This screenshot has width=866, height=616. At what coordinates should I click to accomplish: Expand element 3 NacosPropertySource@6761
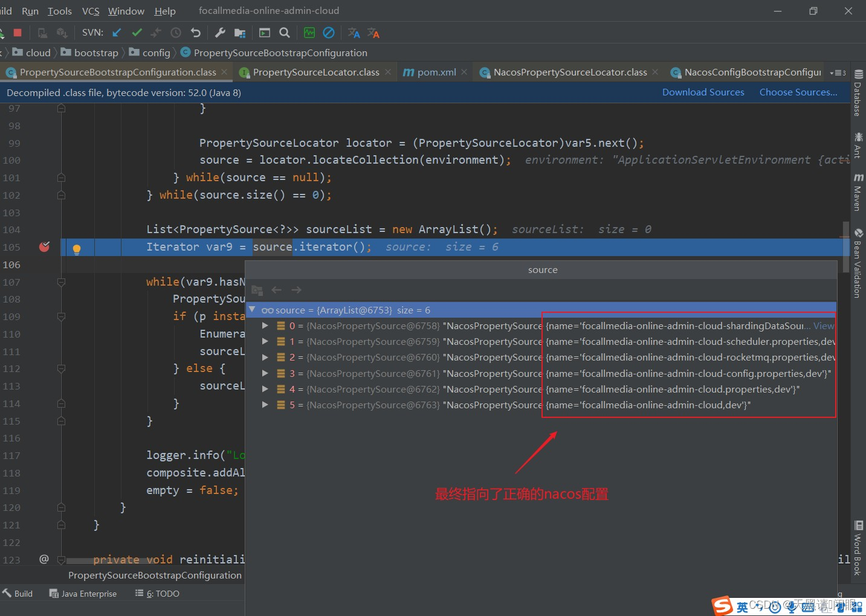[x=265, y=373]
